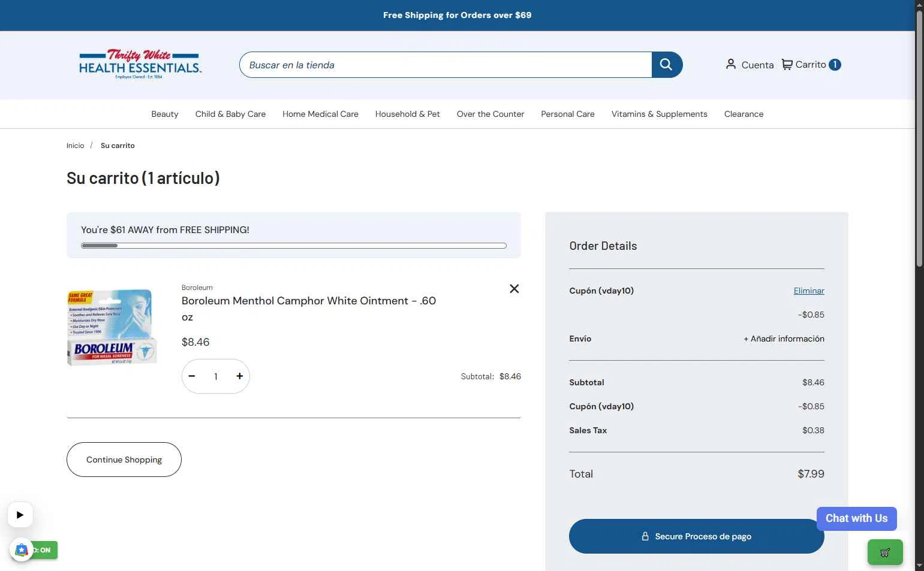The width and height of the screenshot is (924, 571).
Task: Open the Beauty category
Action: coord(165,114)
